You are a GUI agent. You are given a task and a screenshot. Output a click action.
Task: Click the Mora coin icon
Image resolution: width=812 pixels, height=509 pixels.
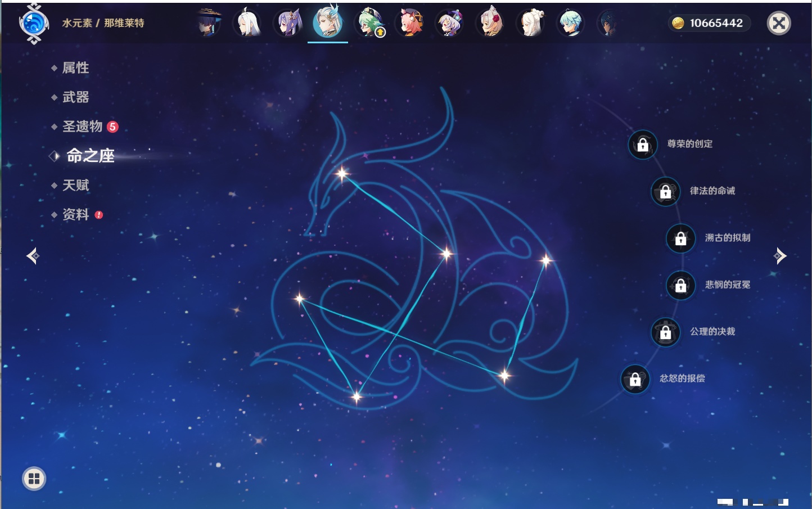point(678,23)
